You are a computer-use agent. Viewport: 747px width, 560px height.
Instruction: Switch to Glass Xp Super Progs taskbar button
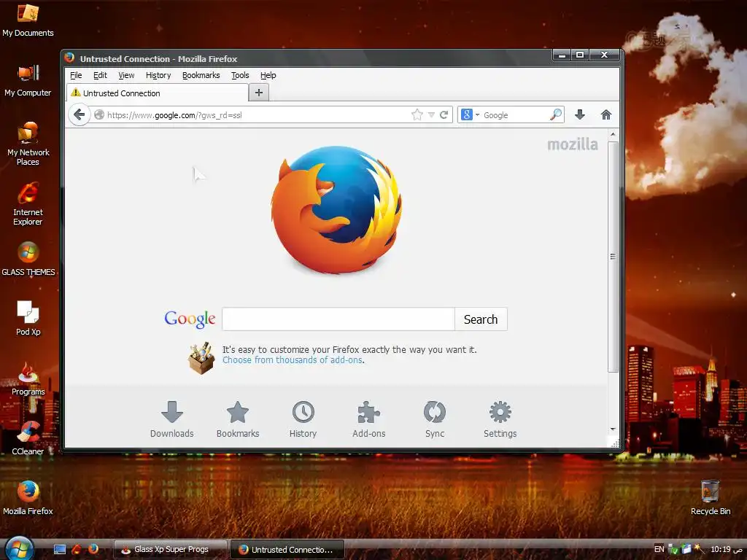coord(171,550)
